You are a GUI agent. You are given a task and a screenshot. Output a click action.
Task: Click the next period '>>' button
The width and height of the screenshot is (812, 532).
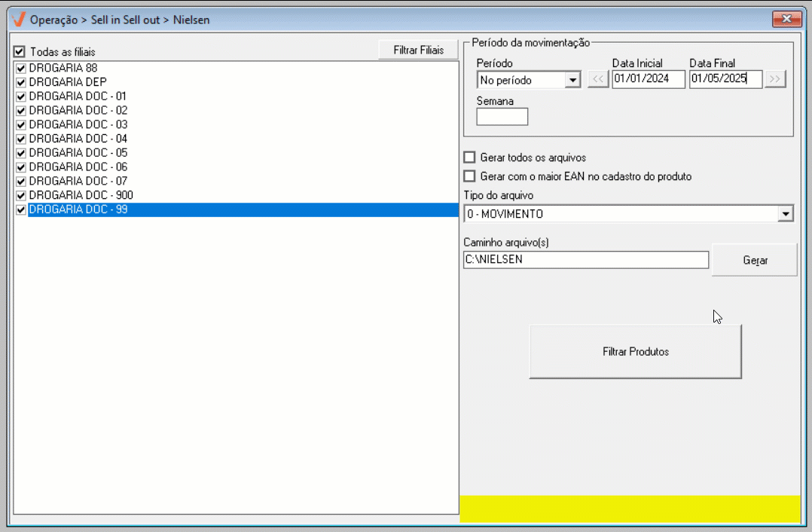774,79
